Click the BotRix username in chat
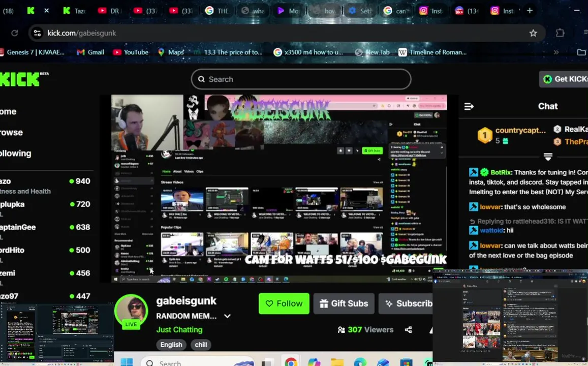 tap(501, 172)
